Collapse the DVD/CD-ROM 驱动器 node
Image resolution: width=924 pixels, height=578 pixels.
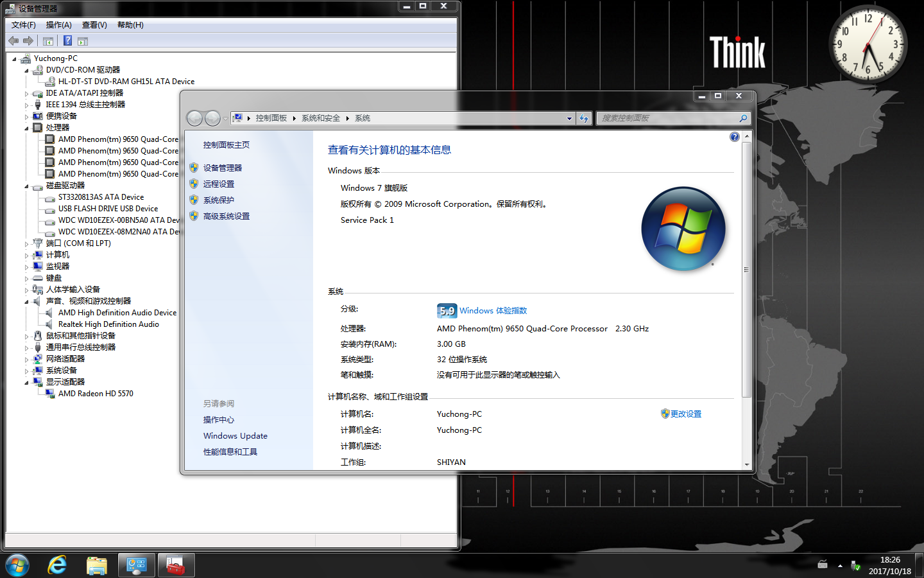coord(26,70)
